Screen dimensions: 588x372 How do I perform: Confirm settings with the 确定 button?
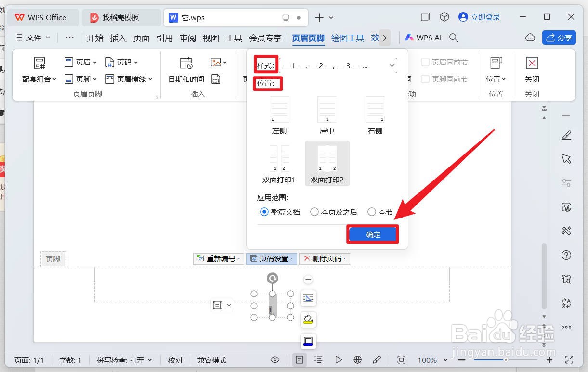372,234
